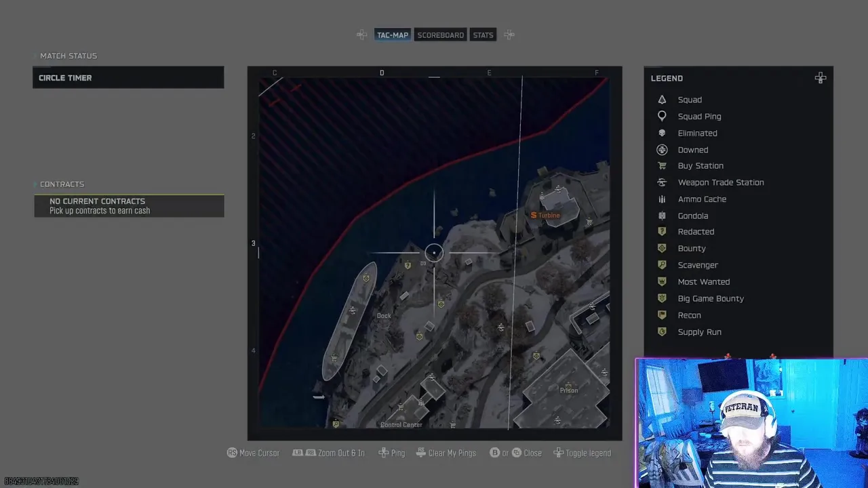This screenshot has height=488, width=868.
Task: Click the MATCH STATUS header
Action: pos(68,56)
